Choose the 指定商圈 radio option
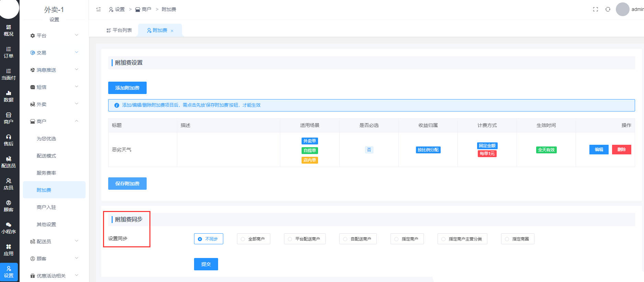Viewport: 644px width, 282px height. (517, 239)
